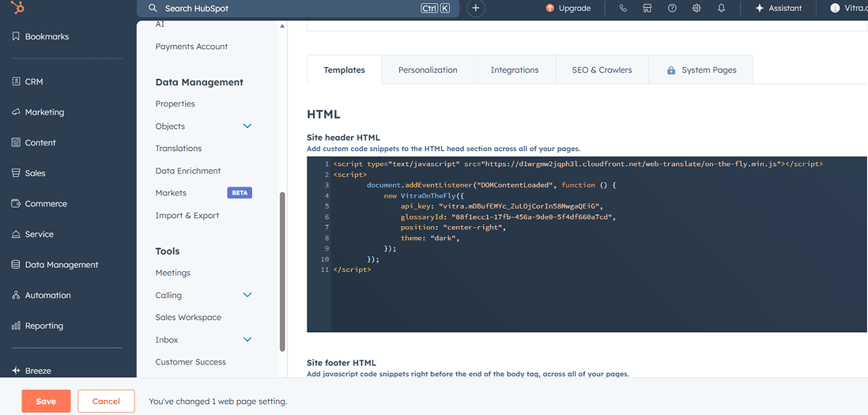Click the glossaryId code line
Viewport: 868px width, 415px height.
point(508,217)
